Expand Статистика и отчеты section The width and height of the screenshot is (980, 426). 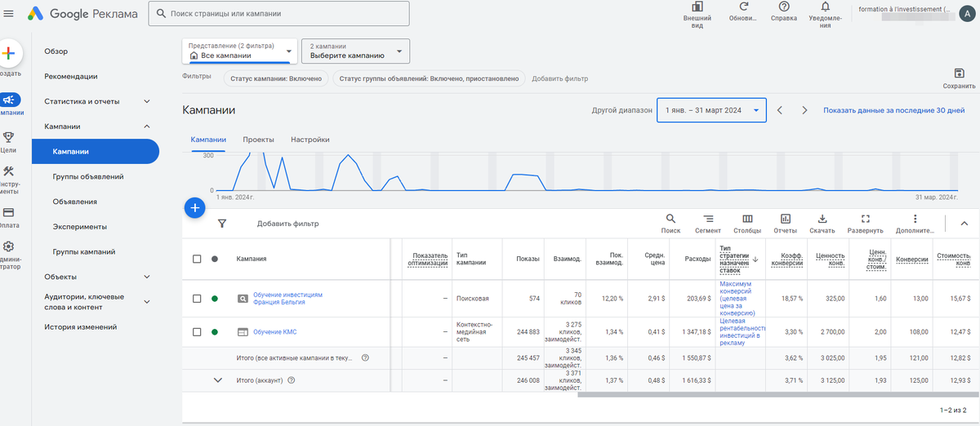pyautogui.click(x=147, y=101)
